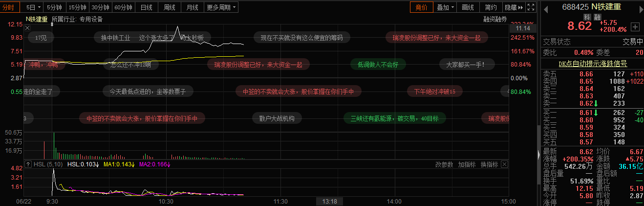Click the 最高 12.15 value
Image resolution: width=644 pixels, height=206 pixels.
pos(585,188)
